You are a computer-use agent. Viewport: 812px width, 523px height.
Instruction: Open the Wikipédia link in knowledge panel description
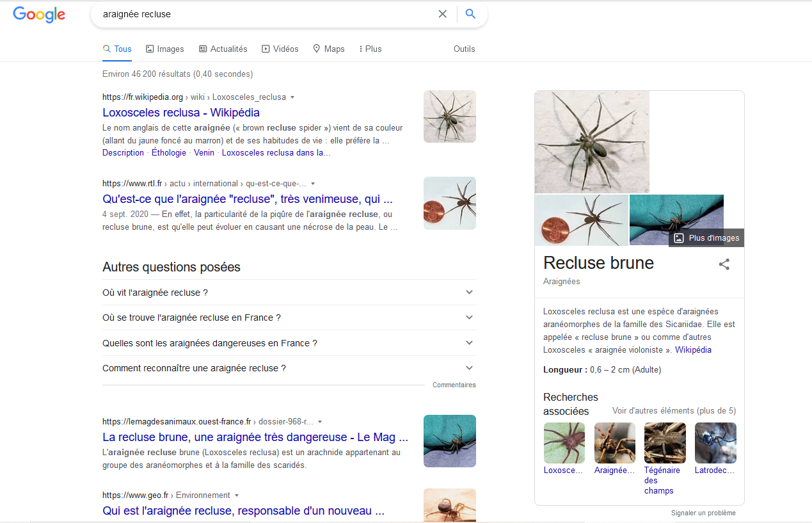(x=693, y=350)
